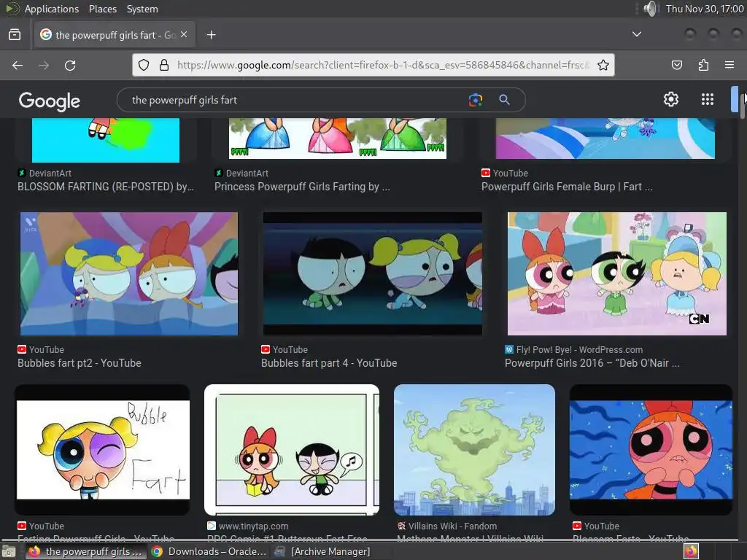Open a new tab with the plus icon

click(x=211, y=35)
